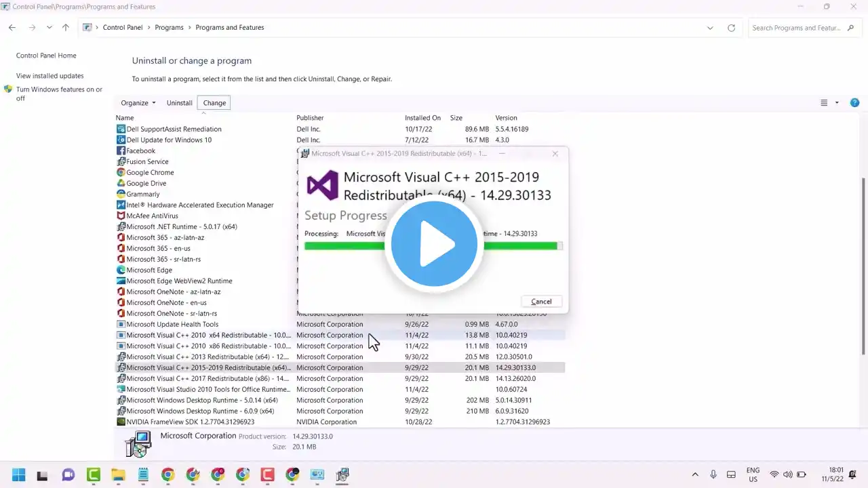Open the Help question mark icon
Image resolution: width=868 pixels, height=488 pixels.
854,103
